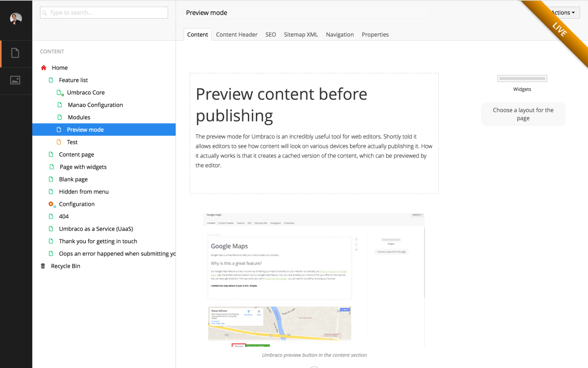Click the Modules page icon
Image resolution: width=588 pixels, height=368 pixels.
[59, 117]
